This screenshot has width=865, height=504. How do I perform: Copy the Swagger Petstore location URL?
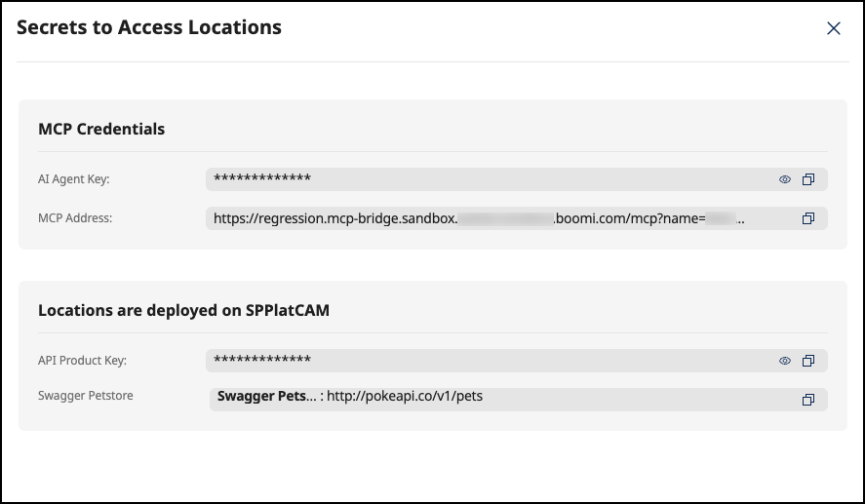(x=807, y=400)
